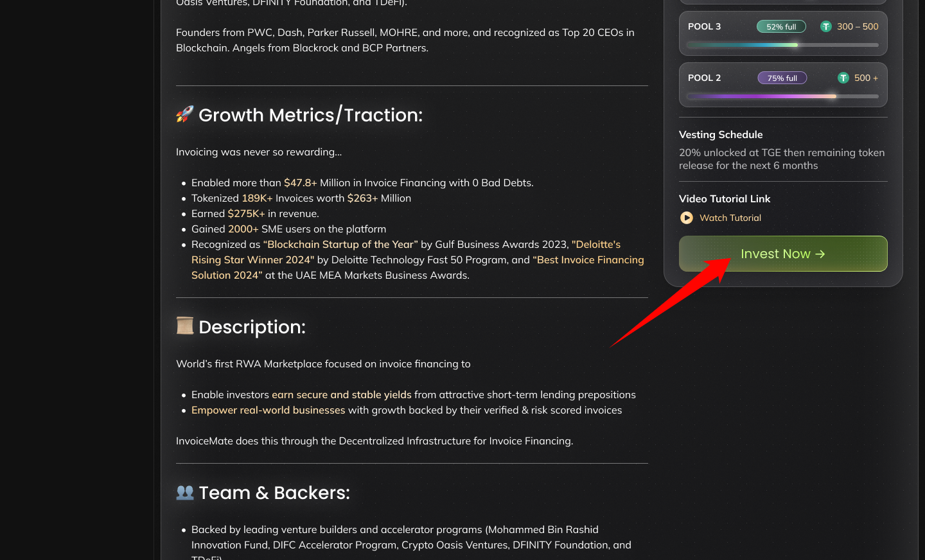Viewport: 925px width, 560px height.
Task: Click the play icon beside Watch Tutorial
Action: [687, 218]
